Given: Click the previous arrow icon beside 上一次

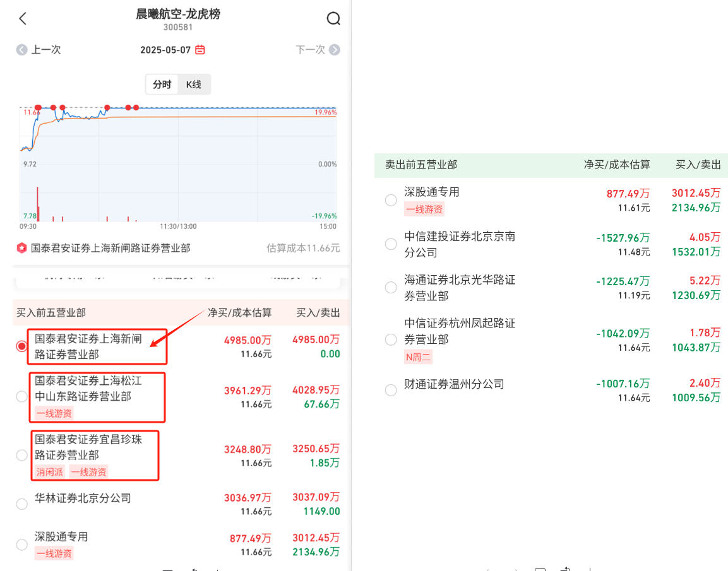Looking at the screenshot, I should (x=21, y=50).
